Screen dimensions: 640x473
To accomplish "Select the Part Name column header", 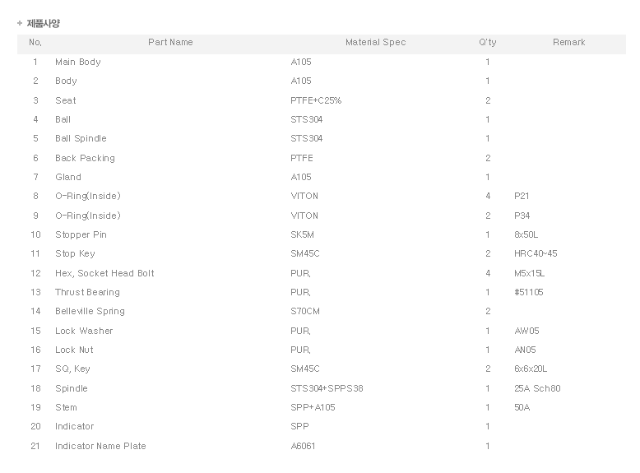I will [x=171, y=42].
